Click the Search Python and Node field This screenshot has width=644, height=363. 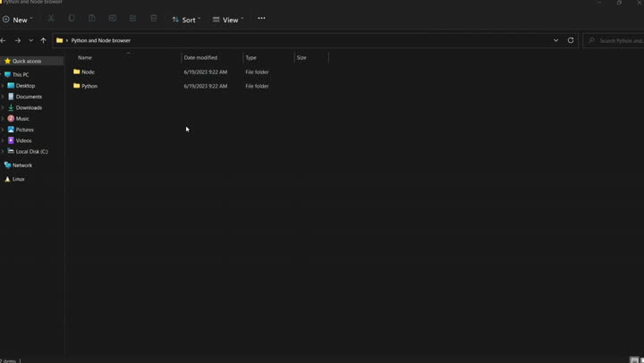614,40
